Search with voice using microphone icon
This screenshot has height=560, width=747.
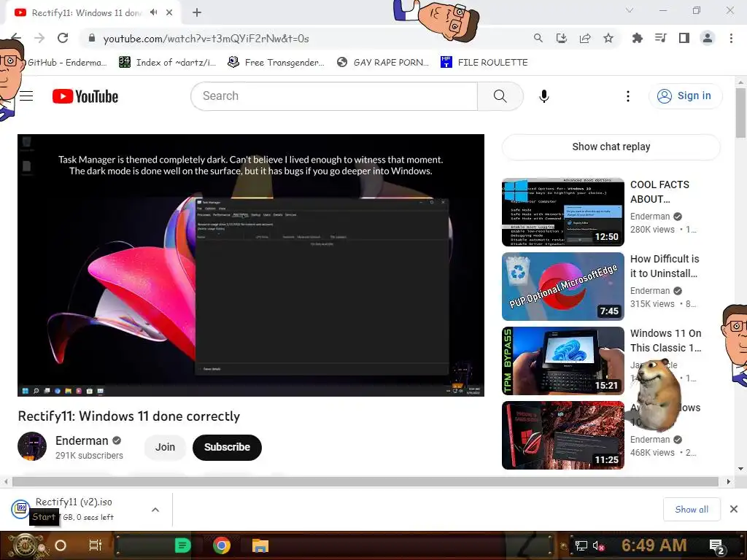coord(543,96)
